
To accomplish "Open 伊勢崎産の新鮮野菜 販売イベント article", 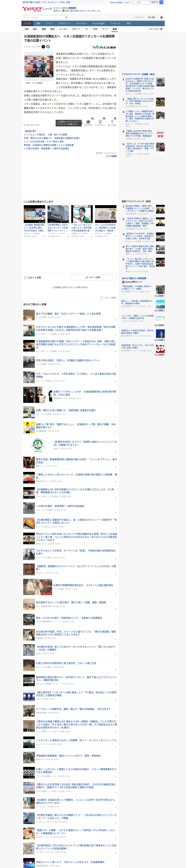I will click(x=68, y=756).
